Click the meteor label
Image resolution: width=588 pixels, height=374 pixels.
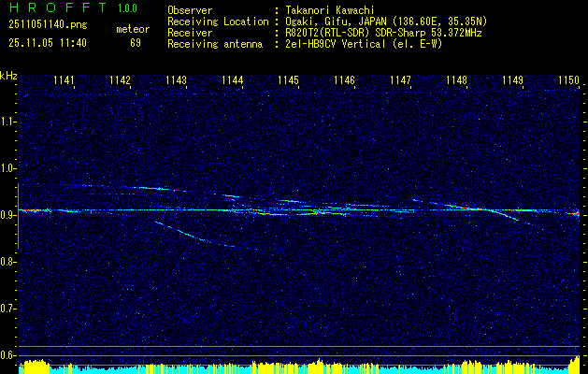click(133, 29)
